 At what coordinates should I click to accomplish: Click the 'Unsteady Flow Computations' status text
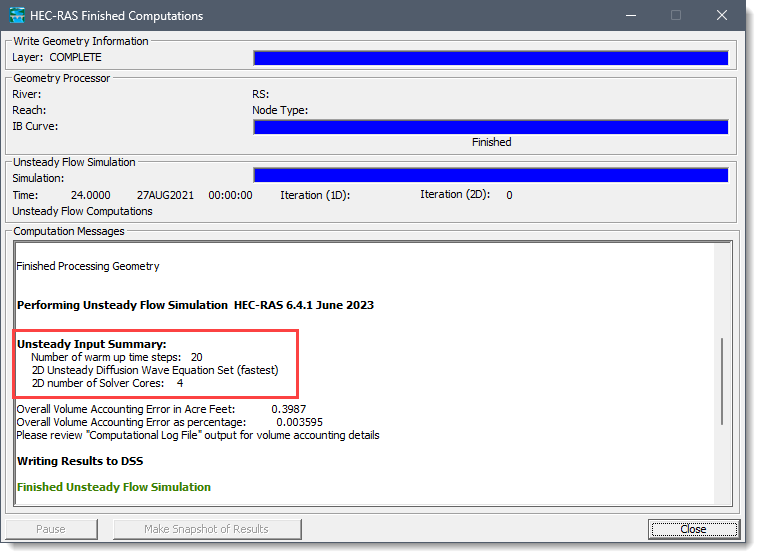pos(83,212)
